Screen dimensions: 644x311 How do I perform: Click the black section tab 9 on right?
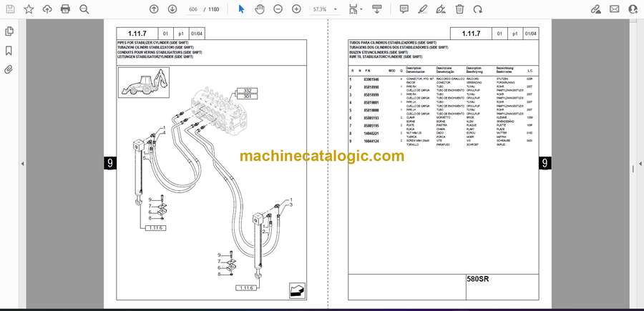[x=545, y=163]
